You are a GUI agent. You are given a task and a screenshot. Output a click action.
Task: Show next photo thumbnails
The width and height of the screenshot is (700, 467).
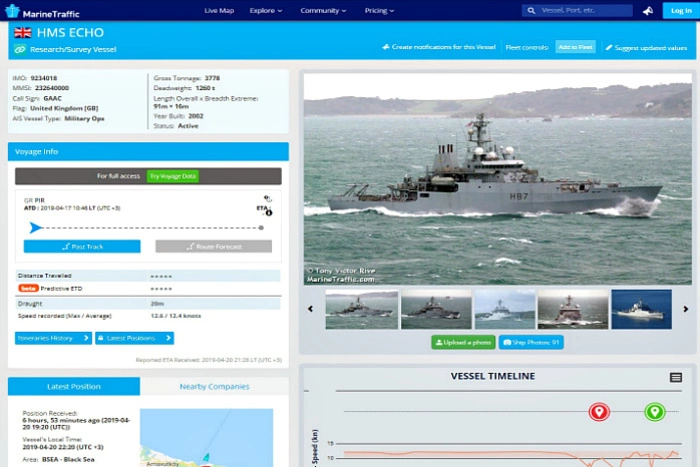[x=686, y=309]
